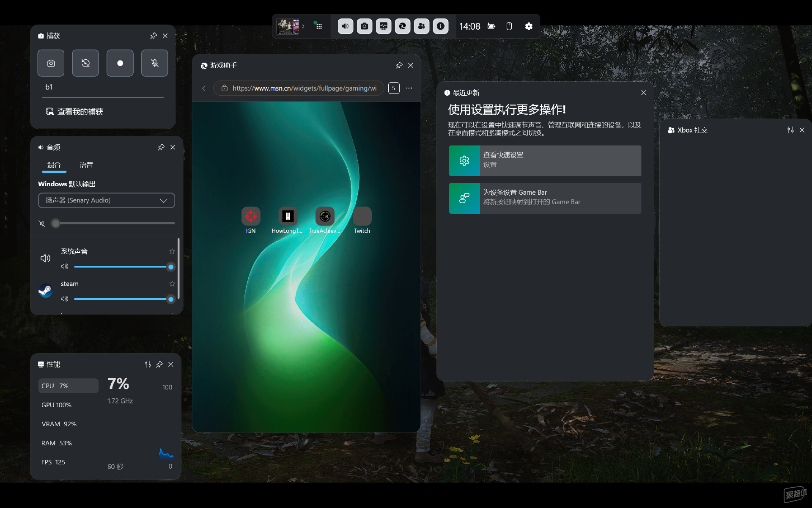Open the audio widget from Game Bar
The height and width of the screenshot is (508, 812).
[346, 26]
